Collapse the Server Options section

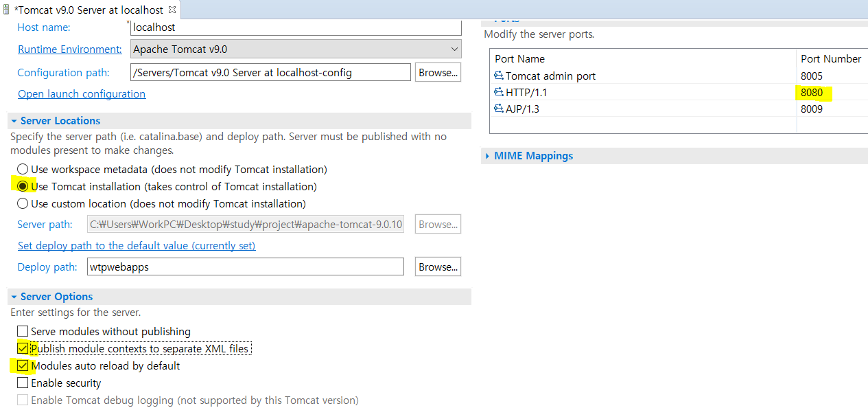(x=14, y=297)
